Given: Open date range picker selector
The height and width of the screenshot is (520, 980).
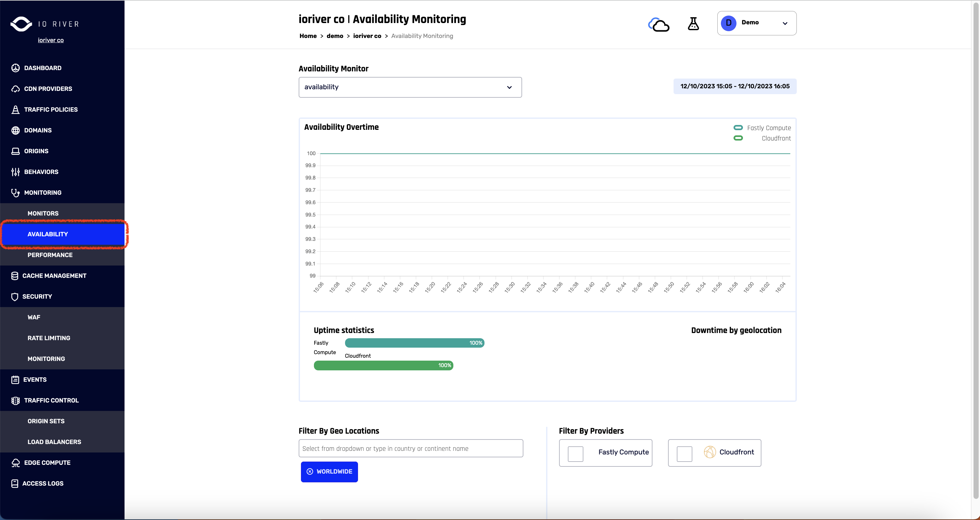Looking at the screenshot, I should point(735,86).
